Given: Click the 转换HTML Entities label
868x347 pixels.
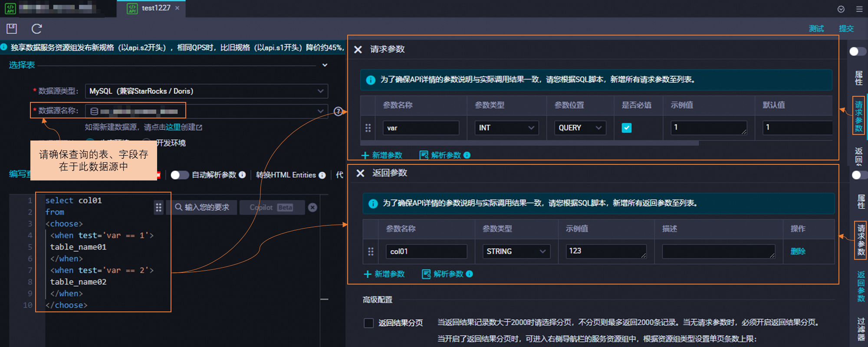Looking at the screenshot, I should pos(286,175).
